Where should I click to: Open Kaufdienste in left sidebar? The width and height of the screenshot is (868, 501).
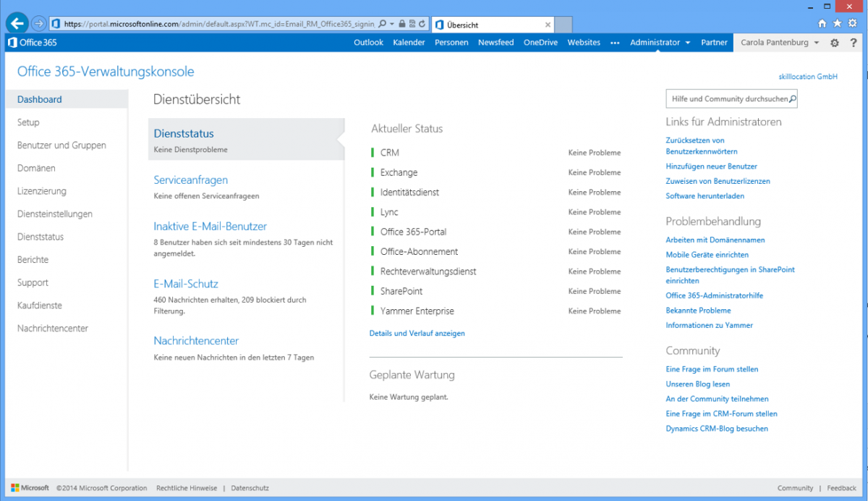tap(40, 306)
